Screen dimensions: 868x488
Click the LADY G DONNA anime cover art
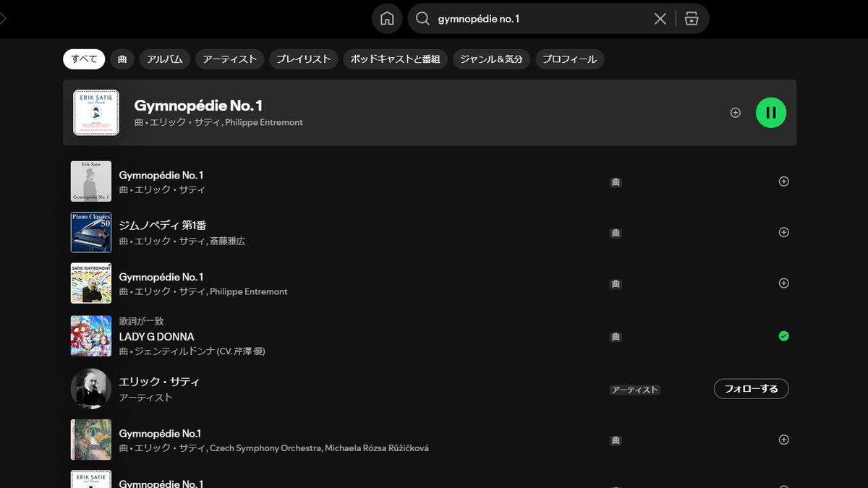91,335
